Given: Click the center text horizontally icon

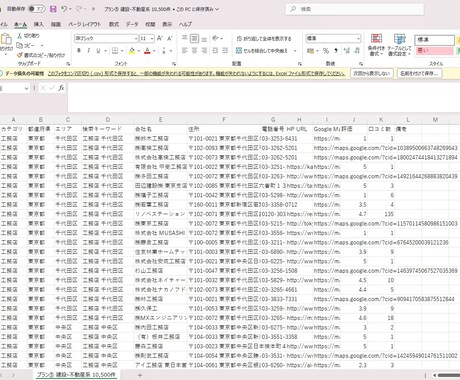Looking at the screenshot, I should (x=194, y=51).
